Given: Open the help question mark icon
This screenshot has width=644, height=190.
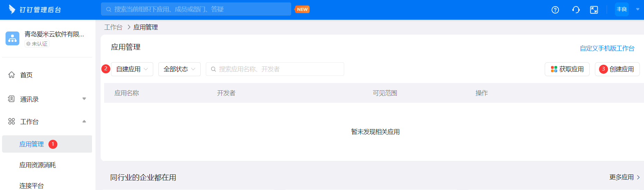Looking at the screenshot, I should [555, 10].
